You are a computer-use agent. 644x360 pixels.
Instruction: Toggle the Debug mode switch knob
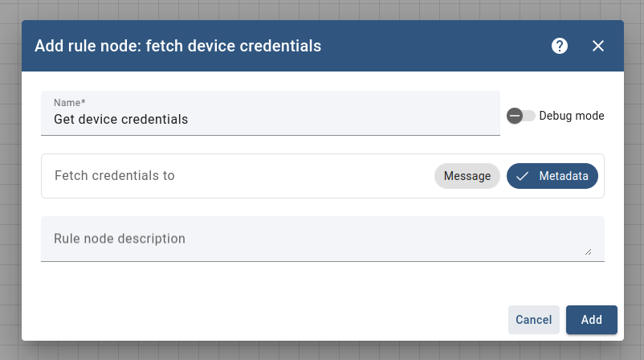coord(516,116)
